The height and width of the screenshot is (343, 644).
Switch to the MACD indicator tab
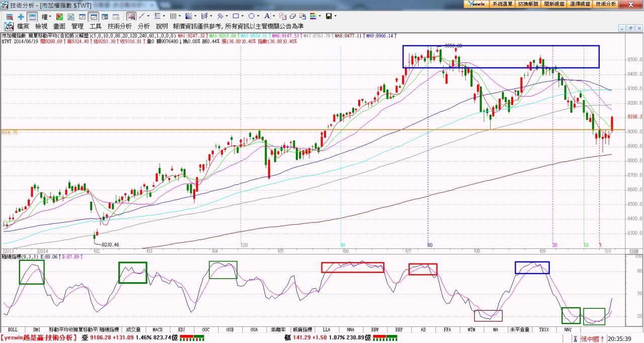coord(157,329)
